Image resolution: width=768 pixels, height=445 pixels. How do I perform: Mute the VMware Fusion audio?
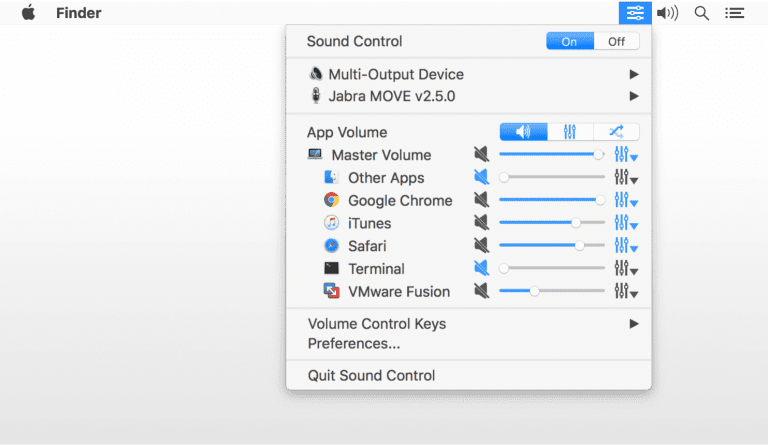pos(481,291)
